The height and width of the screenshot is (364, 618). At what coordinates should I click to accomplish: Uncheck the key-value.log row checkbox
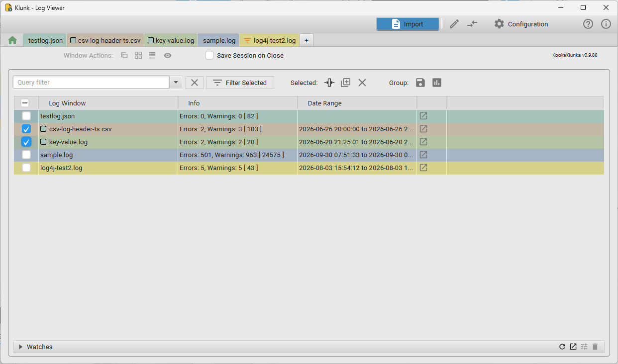(26, 142)
